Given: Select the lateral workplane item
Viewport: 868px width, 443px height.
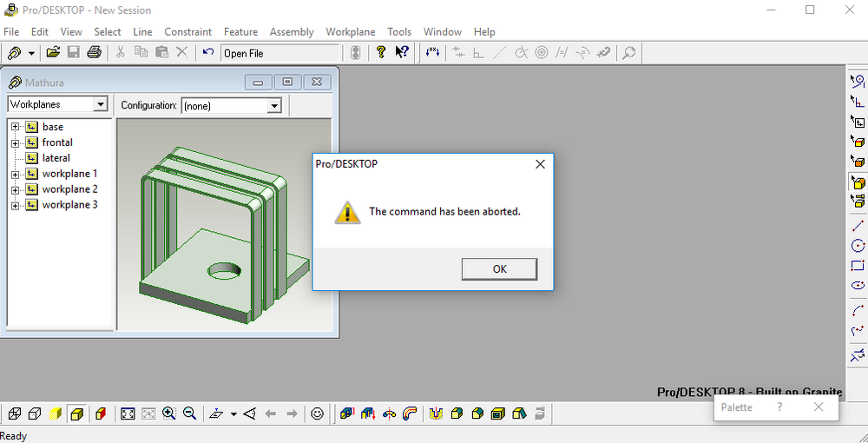Looking at the screenshot, I should [56, 158].
